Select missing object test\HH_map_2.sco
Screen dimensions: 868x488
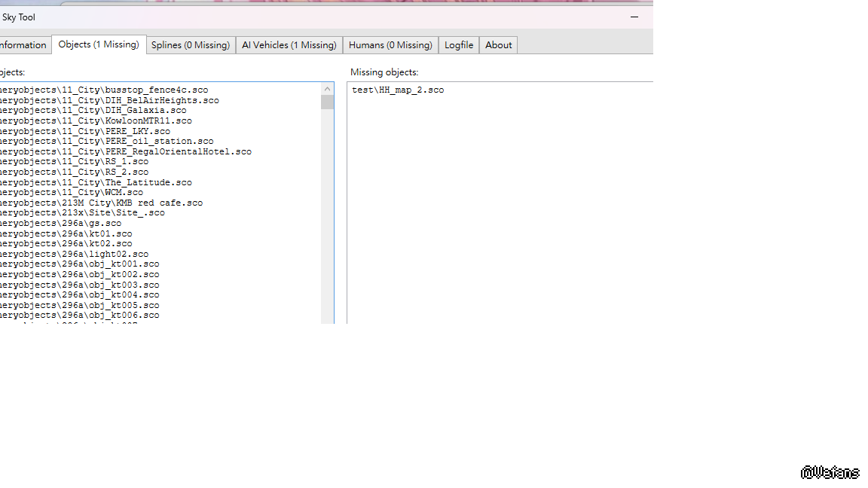point(398,90)
